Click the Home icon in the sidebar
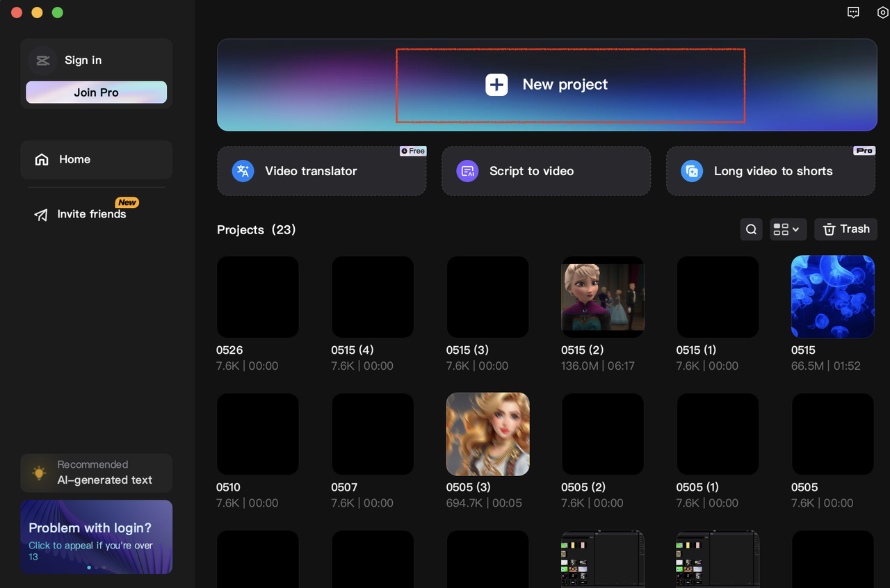The height and width of the screenshot is (588, 890). click(x=41, y=159)
